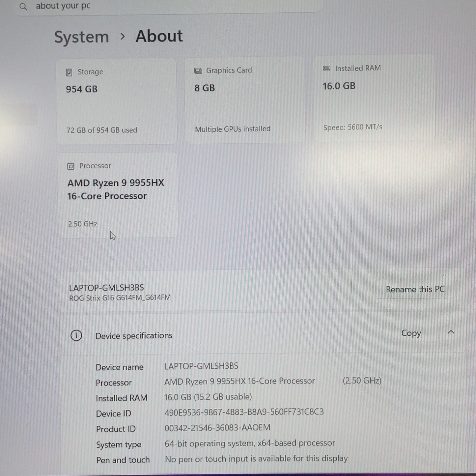Click the Pen and touch label
Image resolution: width=476 pixels, height=476 pixels.
coord(123,460)
